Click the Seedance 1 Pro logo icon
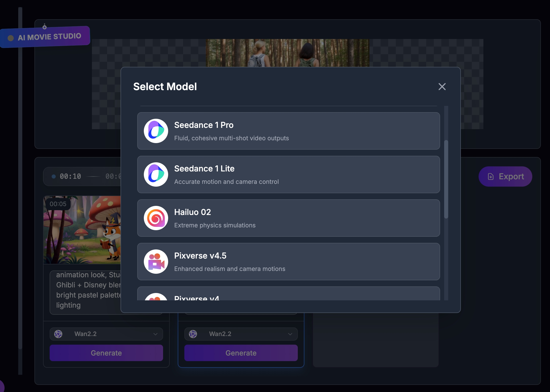550x392 pixels. (x=156, y=131)
